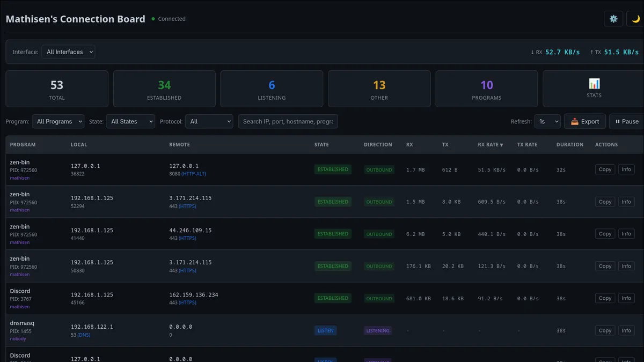Open Info for the dnsmasq row
The height and width of the screenshot is (362, 644).
coord(626,330)
